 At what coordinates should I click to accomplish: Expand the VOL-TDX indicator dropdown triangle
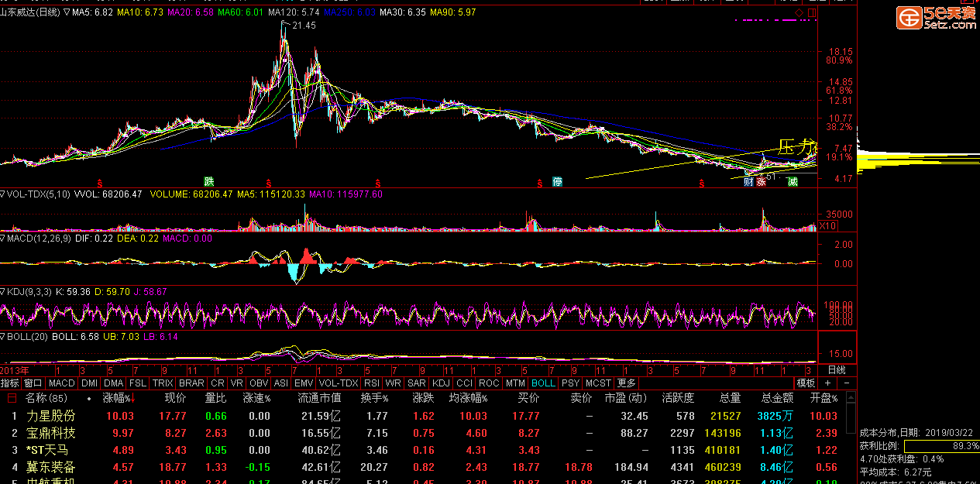coord(3,194)
